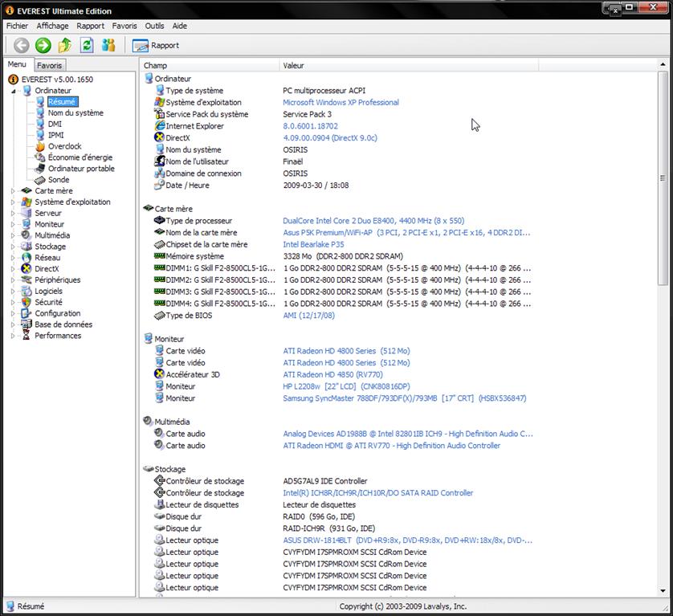
Task: Expand the DirectX tree node
Action: coord(13,269)
